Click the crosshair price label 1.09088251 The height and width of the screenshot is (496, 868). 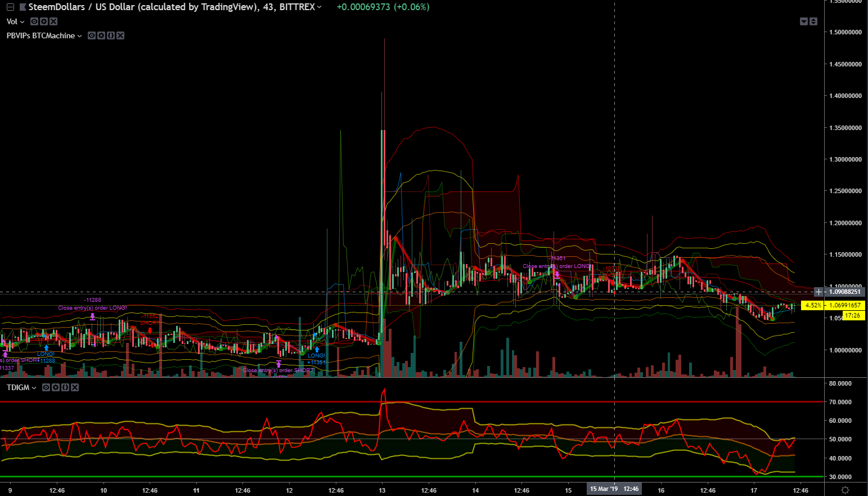click(x=845, y=292)
